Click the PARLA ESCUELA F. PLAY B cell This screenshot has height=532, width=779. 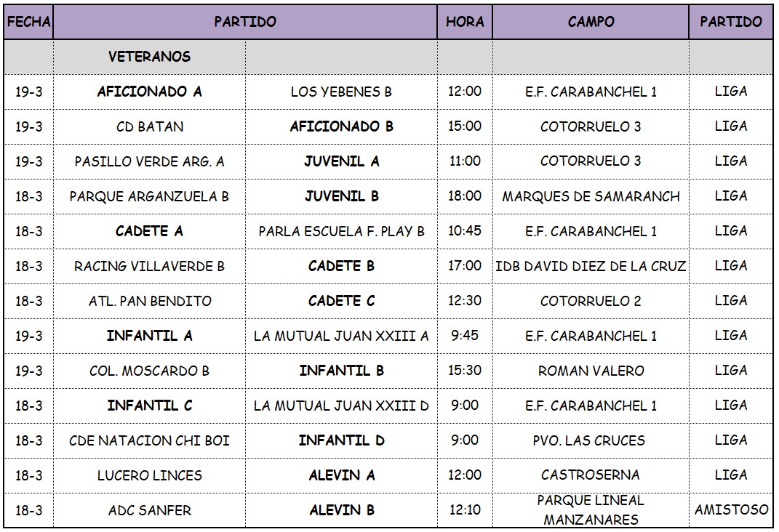pos(341,231)
